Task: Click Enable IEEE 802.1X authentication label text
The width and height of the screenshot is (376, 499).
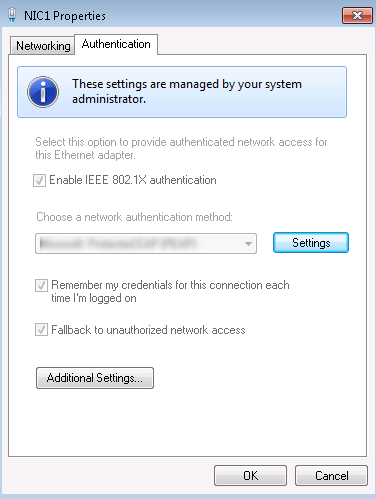Action: [133, 180]
